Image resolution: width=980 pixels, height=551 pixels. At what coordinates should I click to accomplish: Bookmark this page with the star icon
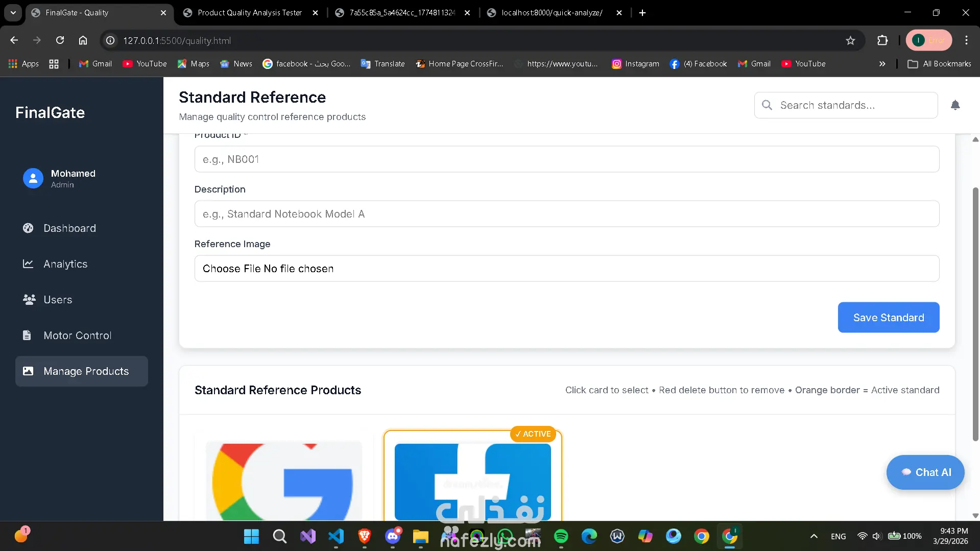[x=850, y=40]
